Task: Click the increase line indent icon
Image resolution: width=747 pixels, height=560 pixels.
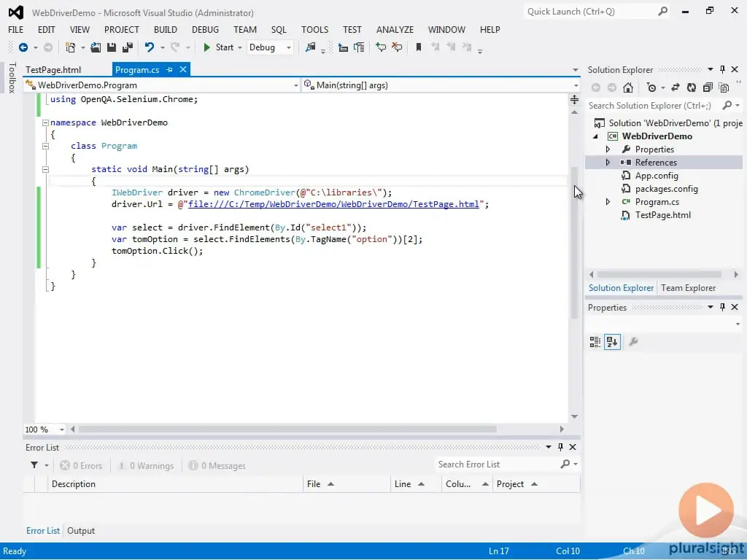Action: [x=359, y=47]
